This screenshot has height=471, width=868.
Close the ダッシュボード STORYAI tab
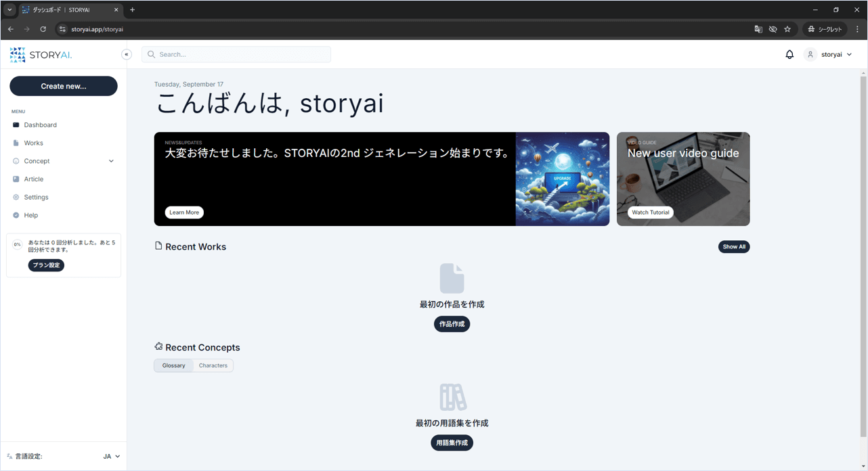pyautogui.click(x=116, y=10)
